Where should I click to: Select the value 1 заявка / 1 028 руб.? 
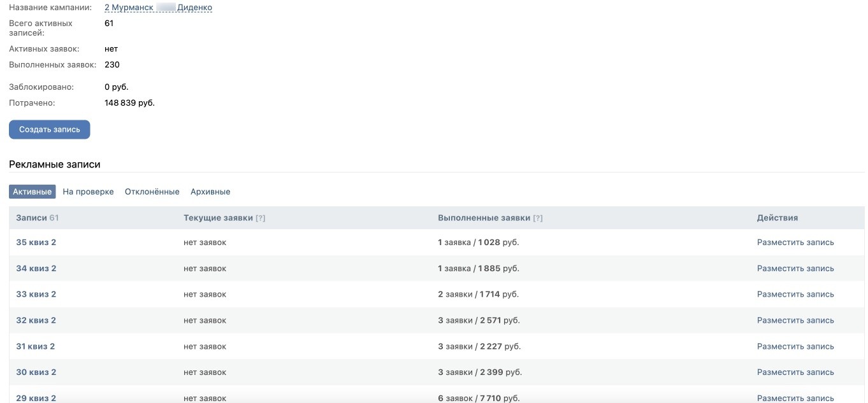pyautogui.click(x=479, y=243)
